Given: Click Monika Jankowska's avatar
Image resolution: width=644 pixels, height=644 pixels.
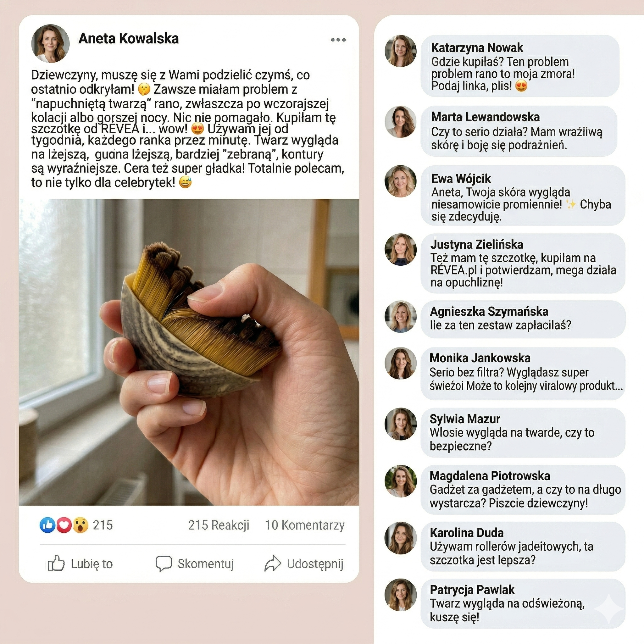Looking at the screenshot, I should click(x=400, y=363).
